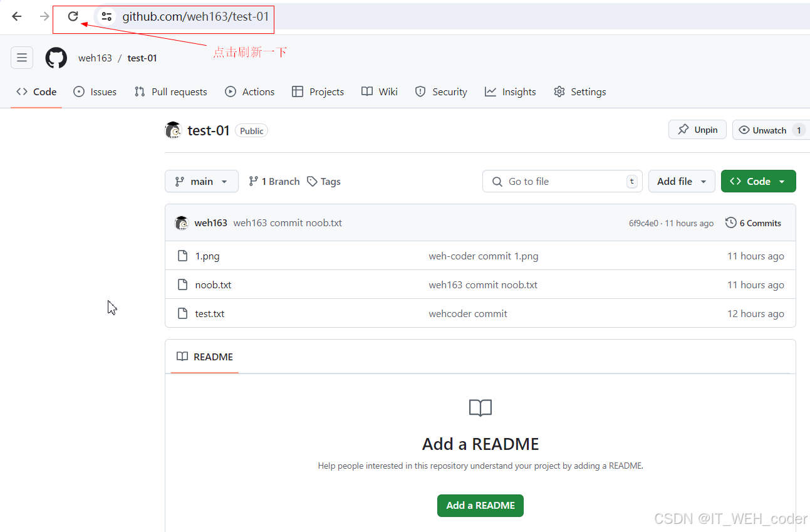Open the Pull requests tab

(170, 91)
